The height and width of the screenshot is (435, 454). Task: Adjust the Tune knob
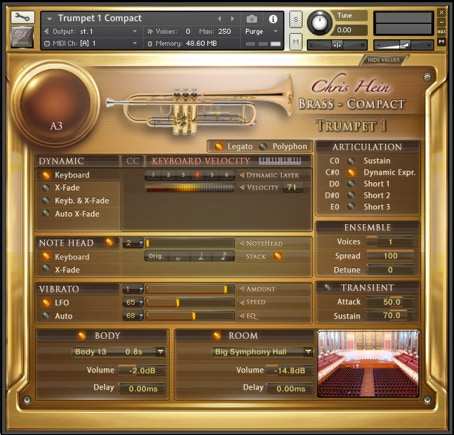click(319, 23)
